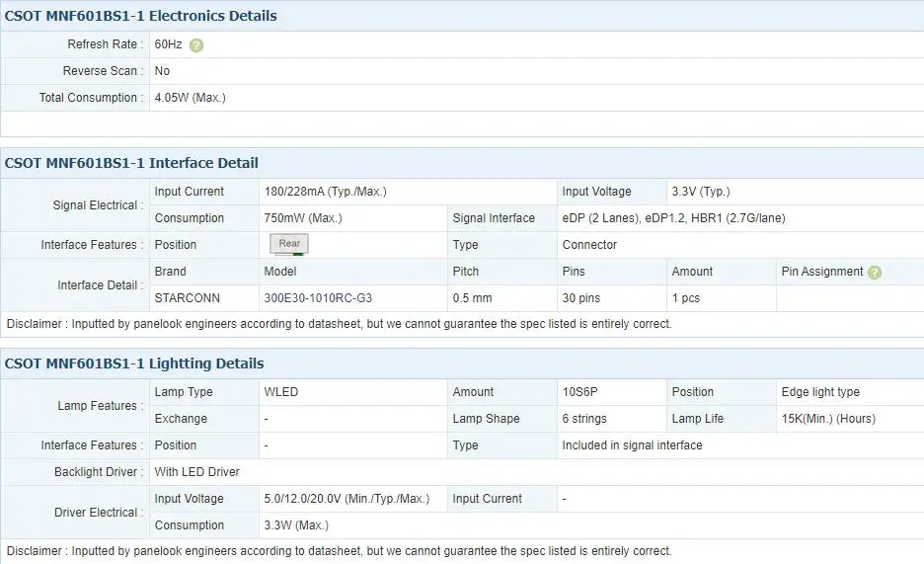Image resolution: width=924 pixels, height=564 pixels.
Task: Select the 4.05W (Max.) total consumption value
Action: (x=190, y=98)
